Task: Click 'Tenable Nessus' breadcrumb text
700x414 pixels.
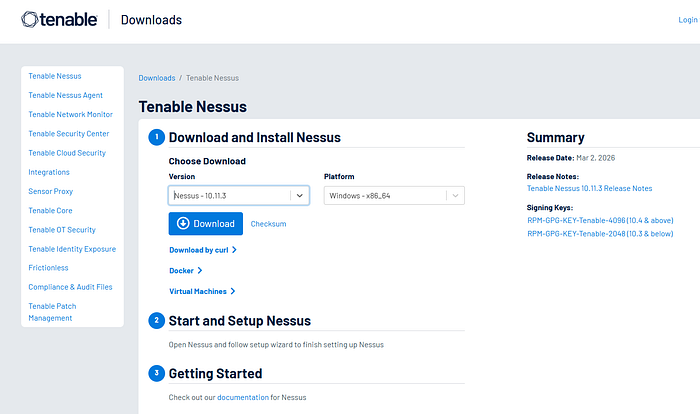Action: coord(212,78)
